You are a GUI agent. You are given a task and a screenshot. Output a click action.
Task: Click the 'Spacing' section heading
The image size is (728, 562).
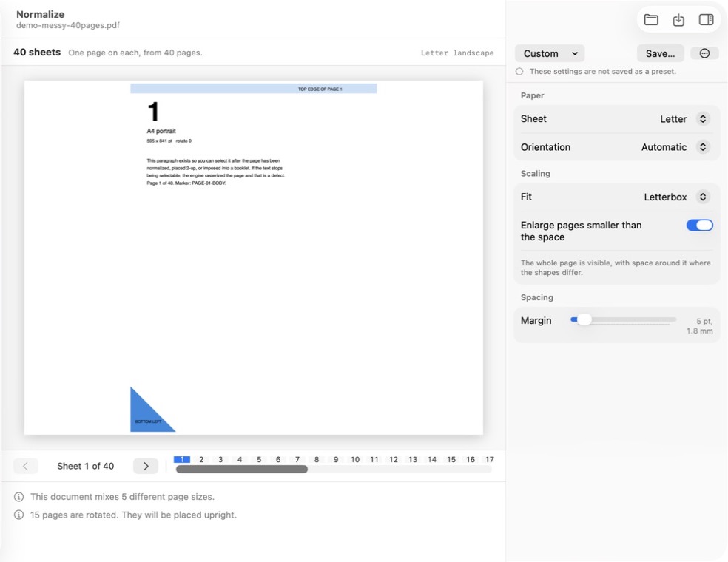coord(536,297)
